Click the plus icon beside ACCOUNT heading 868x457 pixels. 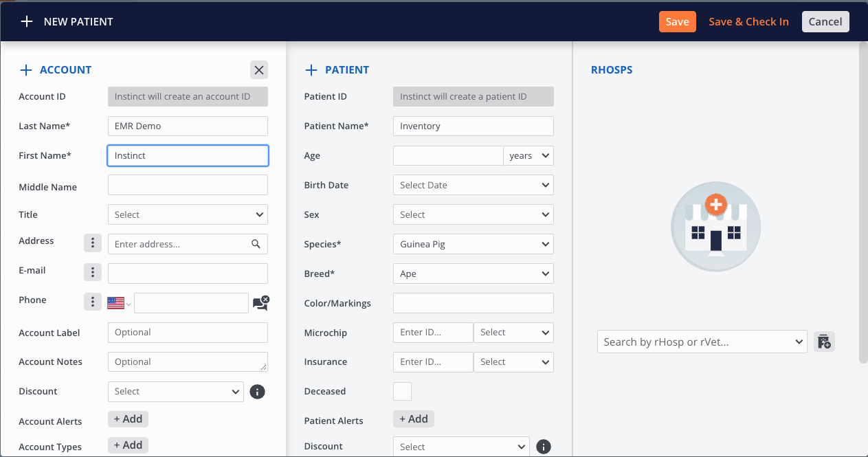(26, 70)
